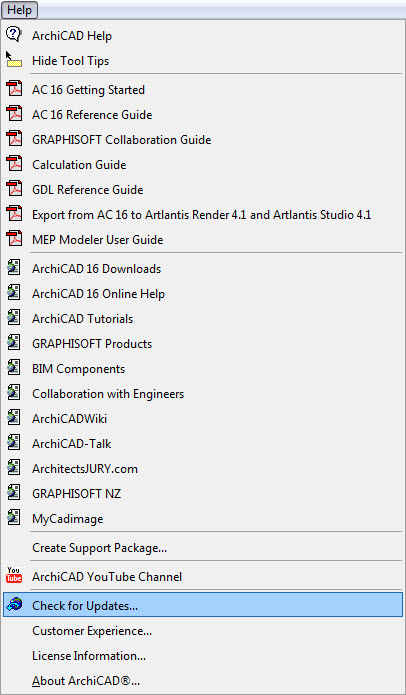Select Collaboration with Engineers

(x=203, y=394)
